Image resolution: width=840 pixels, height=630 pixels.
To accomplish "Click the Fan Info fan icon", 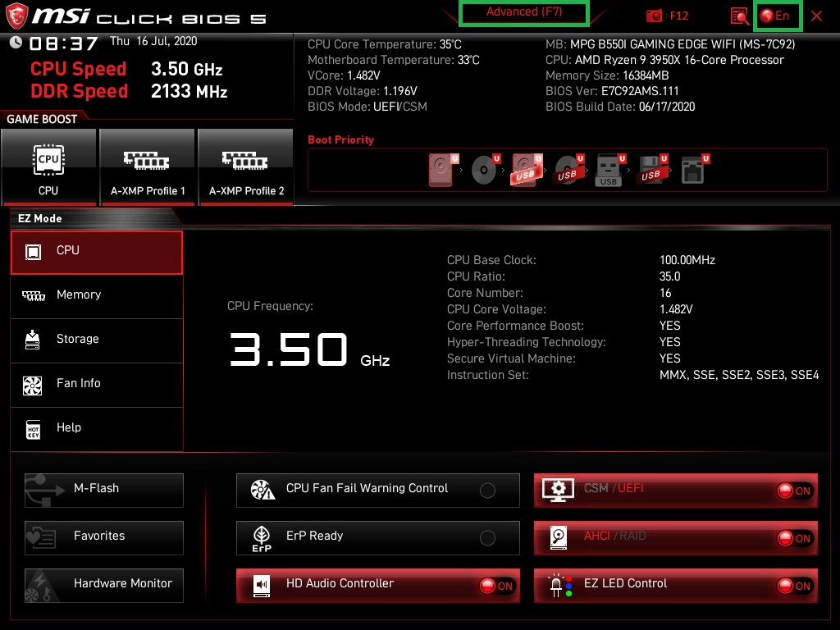I will (x=33, y=386).
